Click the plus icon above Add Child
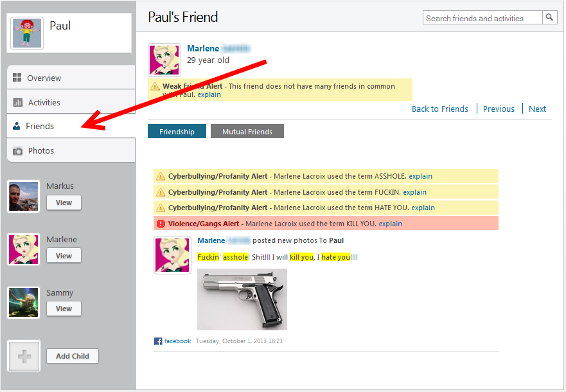566x392 pixels. tap(23, 355)
